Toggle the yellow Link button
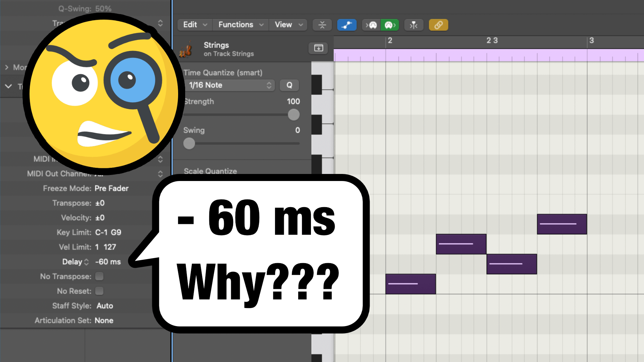 click(438, 25)
